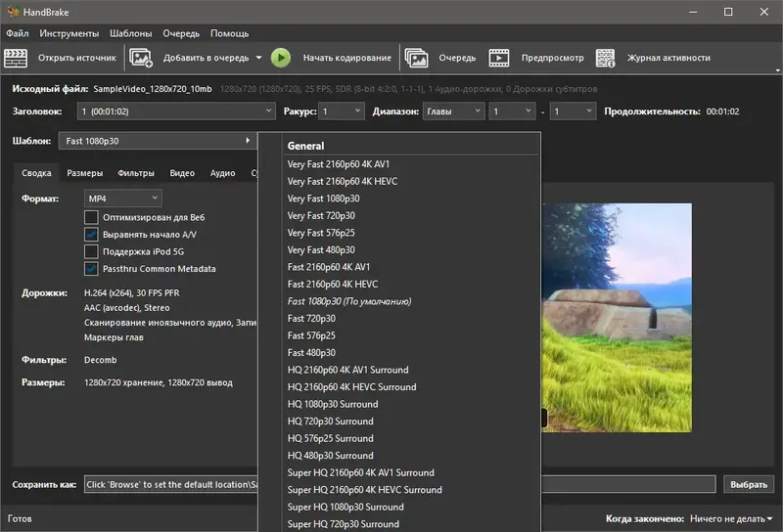Open the toolbar overflow arrow at right edge
Viewport: 783px width, 532px height.
click(777, 70)
